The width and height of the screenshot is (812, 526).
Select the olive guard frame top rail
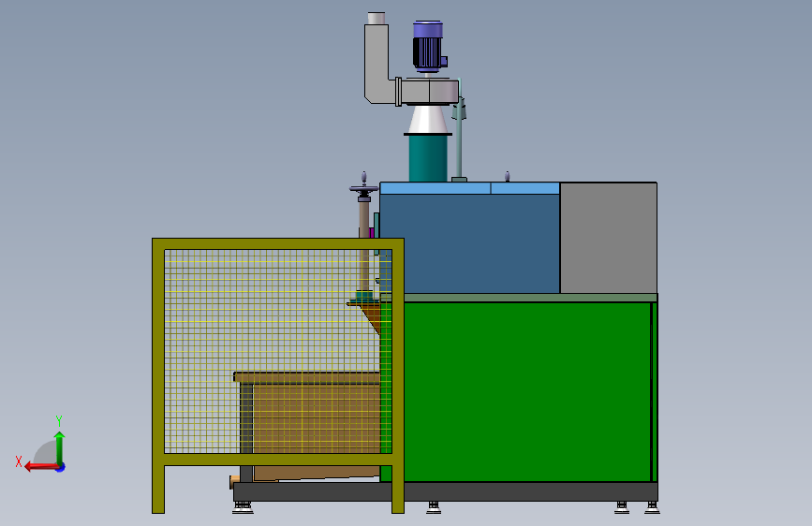pos(278,244)
